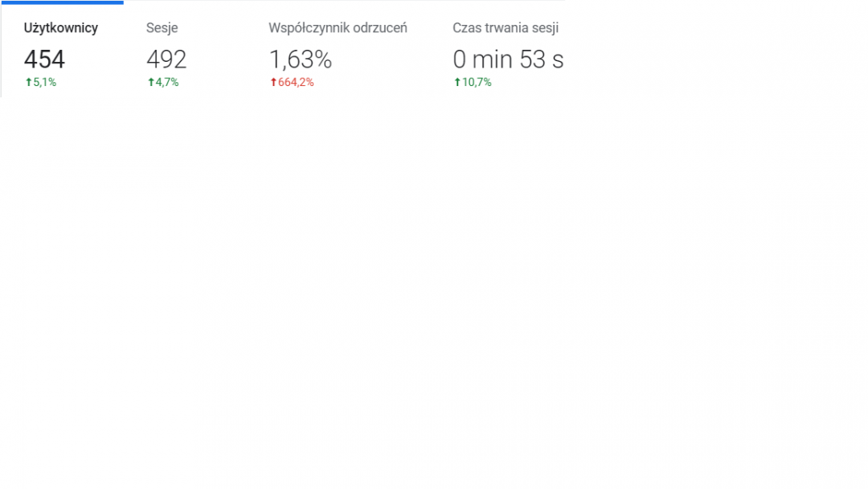Click the blue active-tab indicator bar
Screen dimensions: 868x489
[x=62, y=2]
